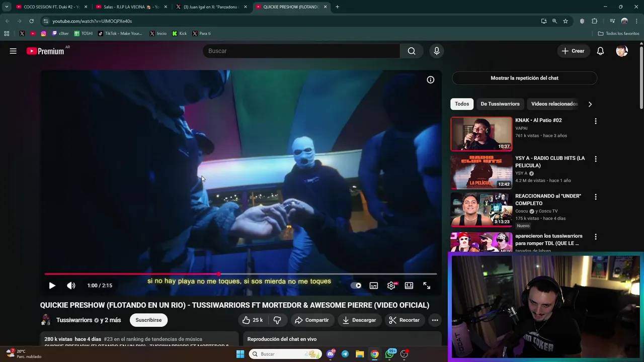Select the Todos filter chip
The width and height of the screenshot is (644, 362).
pyautogui.click(x=462, y=104)
